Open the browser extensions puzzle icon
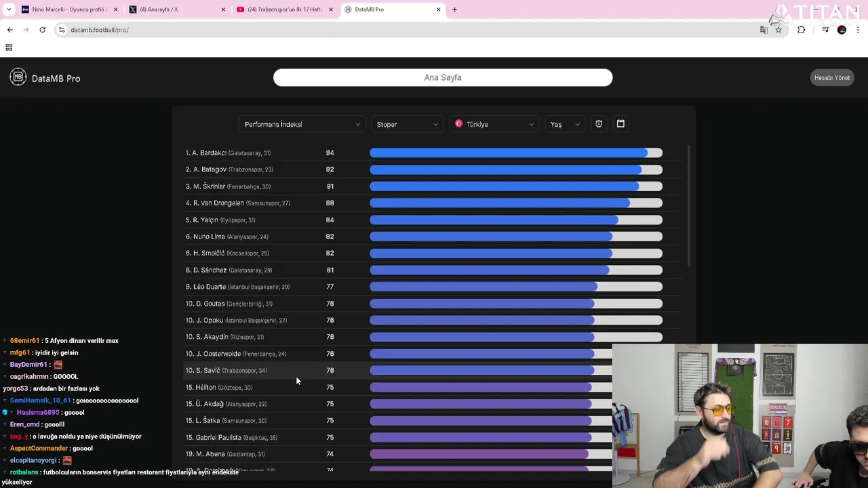This screenshot has height=488, width=868. pyautogui.click(x=802, y=30)
